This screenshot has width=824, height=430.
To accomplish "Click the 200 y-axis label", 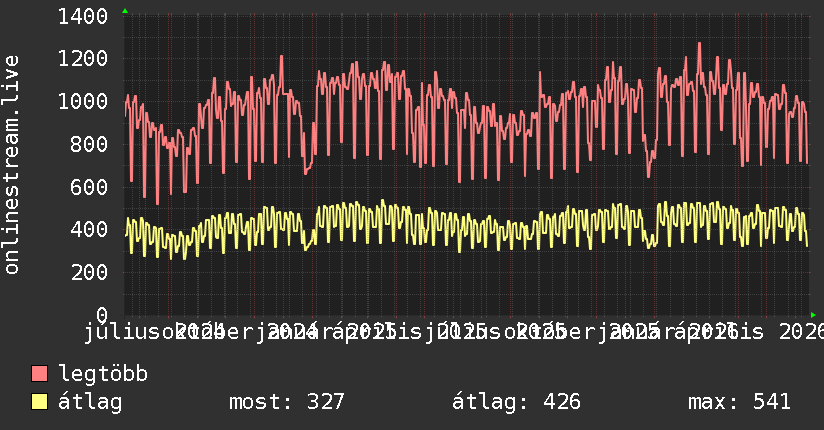I will point(89,272).
